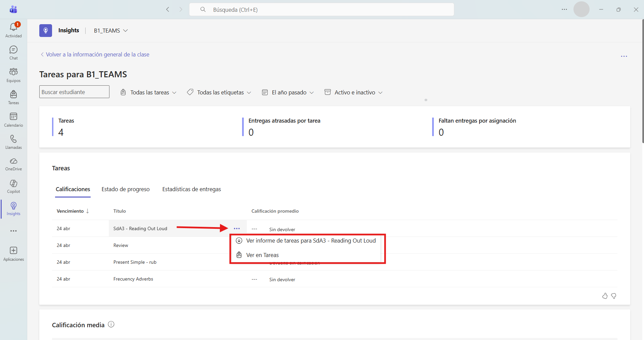Minimize the Teams window
This screenshot has height=340, width=644.
(601, 9)
